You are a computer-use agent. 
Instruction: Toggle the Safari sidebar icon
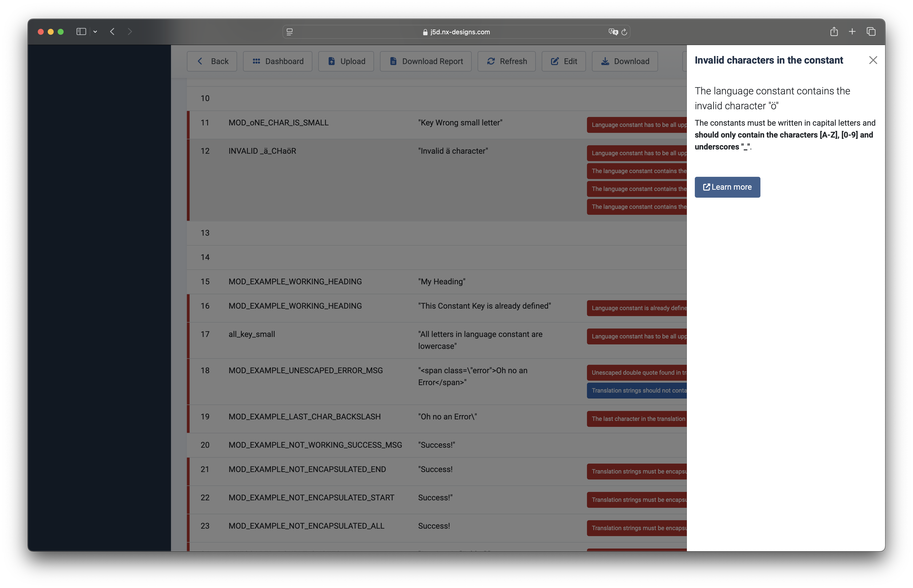[x=81, y=32]
